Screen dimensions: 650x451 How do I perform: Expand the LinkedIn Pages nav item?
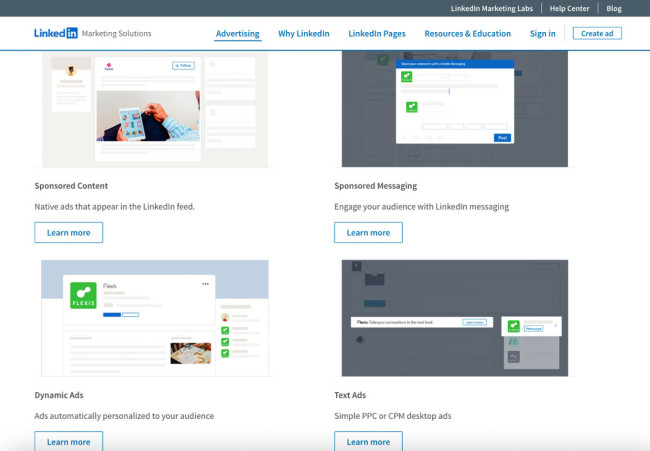376,33
